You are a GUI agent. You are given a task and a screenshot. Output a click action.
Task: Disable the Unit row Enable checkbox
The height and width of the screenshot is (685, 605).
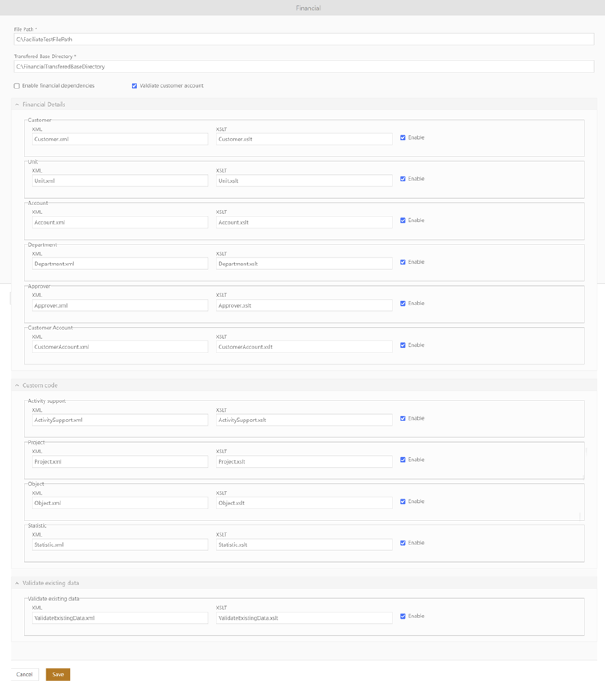(403, 179)
